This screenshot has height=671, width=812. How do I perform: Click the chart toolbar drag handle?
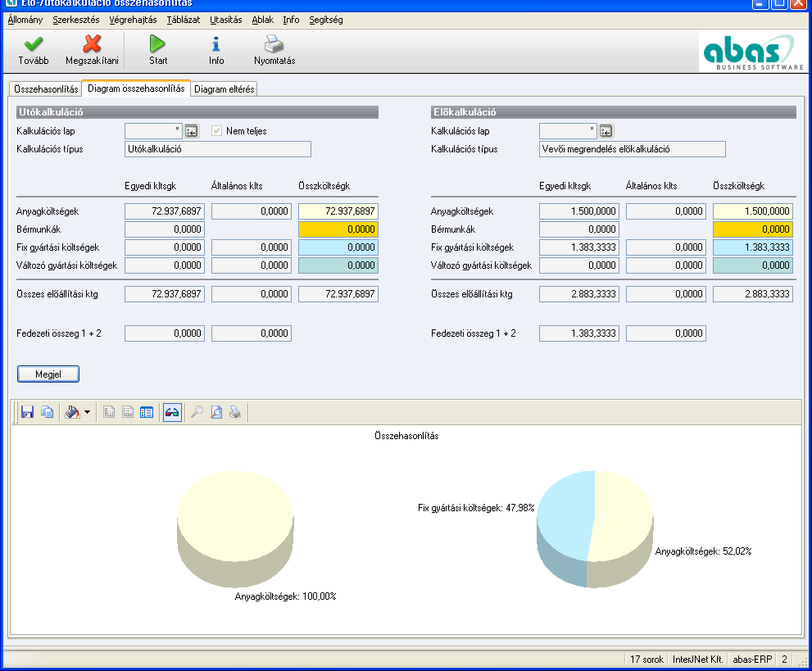pyautogui.click(x=15, y=412)
